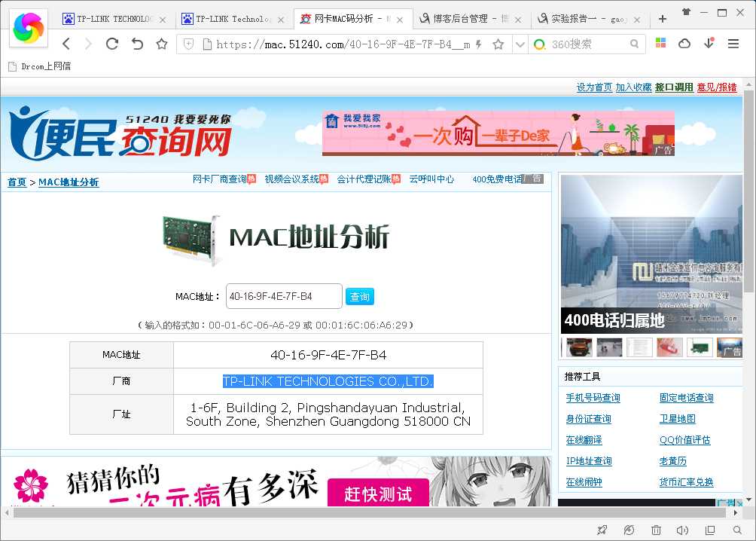Click MAC地址分析 breadcrumb link
756x541 pixels.
(69, 182)
